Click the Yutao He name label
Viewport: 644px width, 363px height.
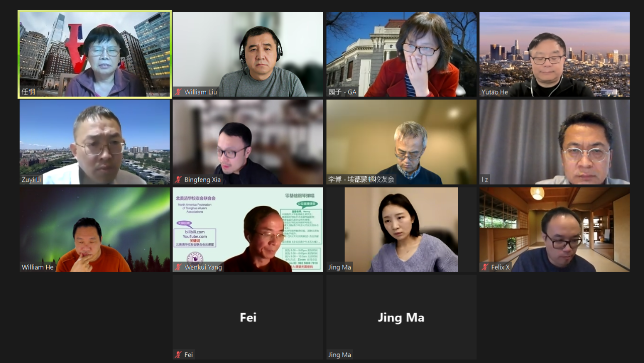[495, 92]
